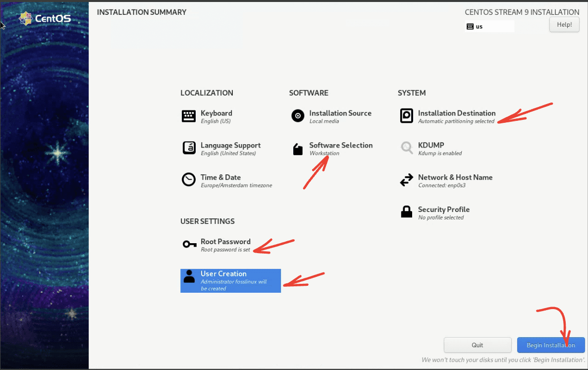Select the User Creation entry
The image size is (588, 370).
pos(231,280)
